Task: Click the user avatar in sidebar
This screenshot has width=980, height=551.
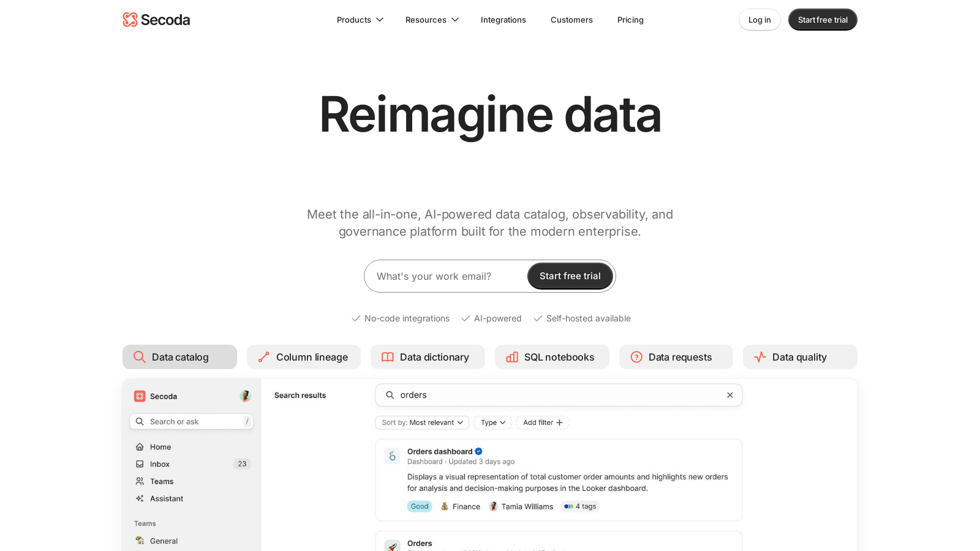Action: (x=245, y=396)
